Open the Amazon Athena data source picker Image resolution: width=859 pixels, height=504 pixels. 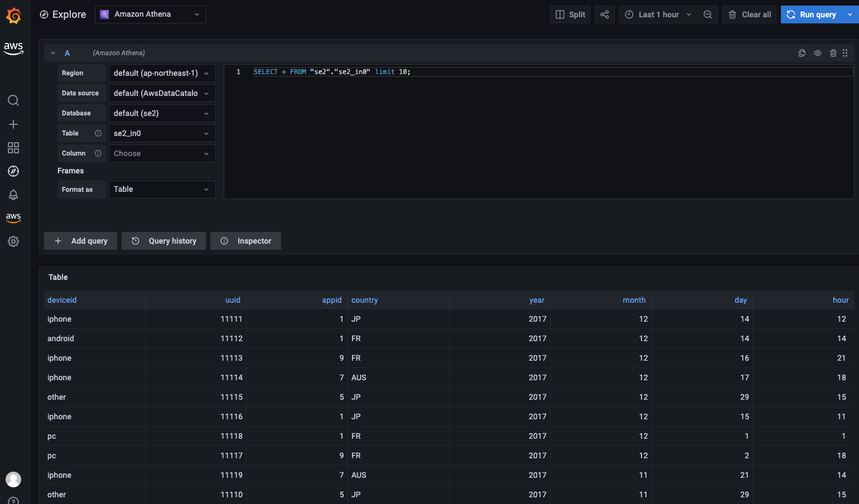[151, 14]
